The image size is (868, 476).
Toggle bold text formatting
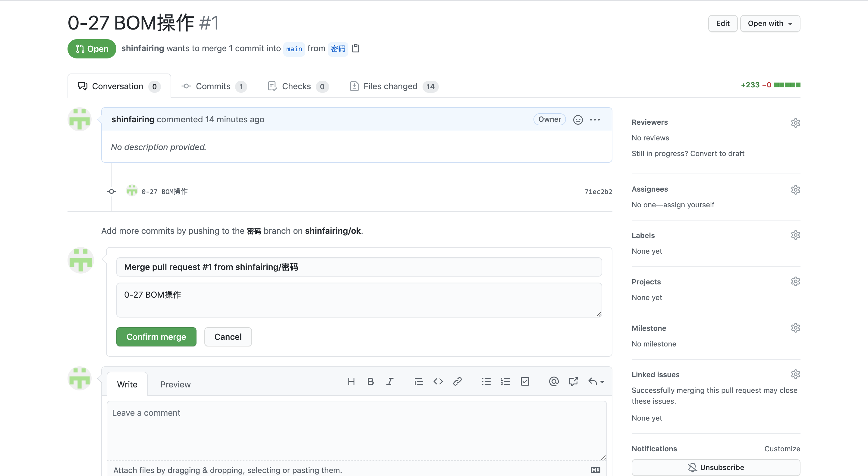(370, 381)
